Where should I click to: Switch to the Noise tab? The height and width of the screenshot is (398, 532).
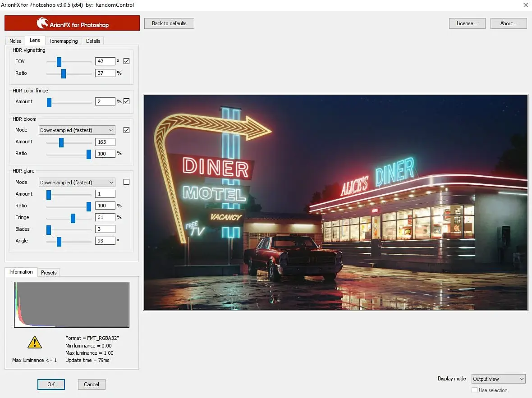[x=15, y=41]
